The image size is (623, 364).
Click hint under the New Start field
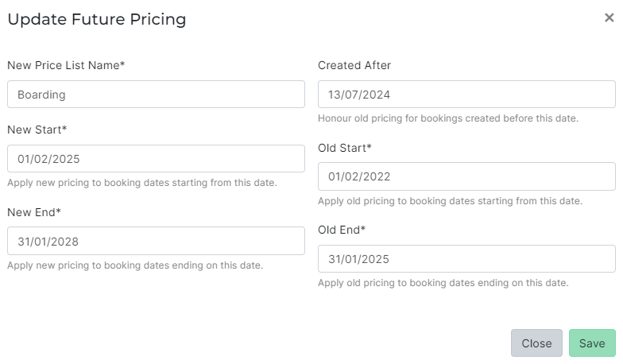141,183
